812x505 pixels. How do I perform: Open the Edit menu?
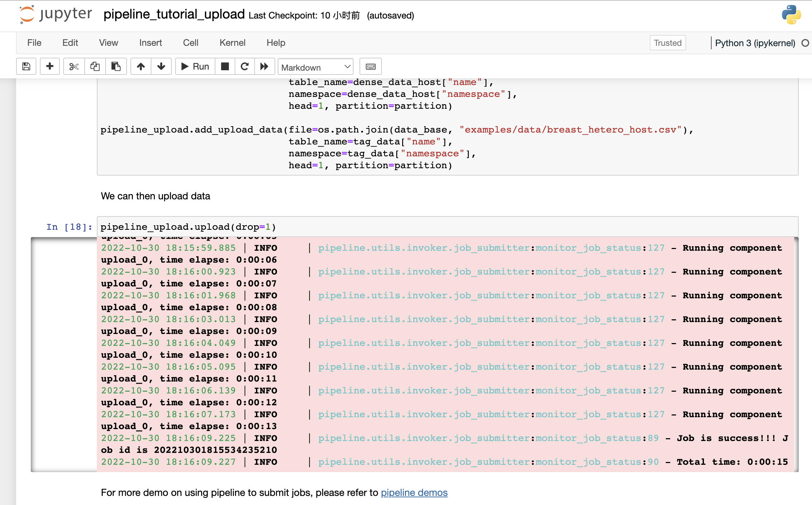click(70, 43)
